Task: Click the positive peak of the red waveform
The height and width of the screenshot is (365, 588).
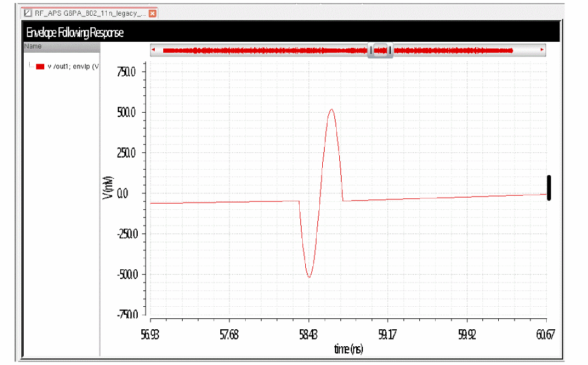Action: [331, 109]
